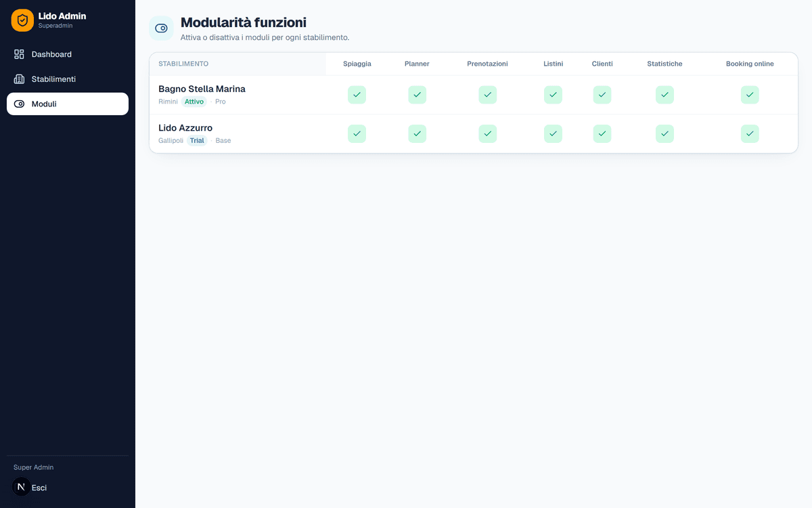The height and width of the screenshot is (508, 812).
Task: Click the Gallipoli location text
Action: [x=171, y=140]
